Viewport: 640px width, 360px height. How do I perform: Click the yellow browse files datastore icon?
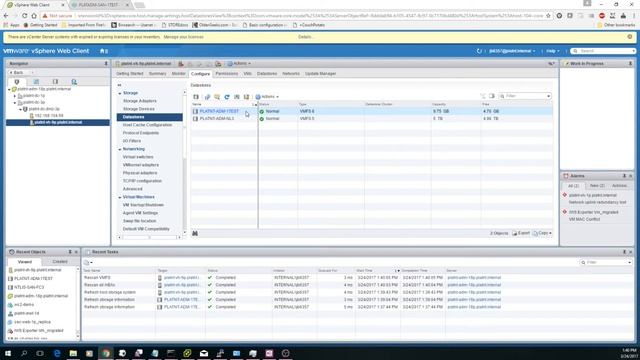coord(217,97)
